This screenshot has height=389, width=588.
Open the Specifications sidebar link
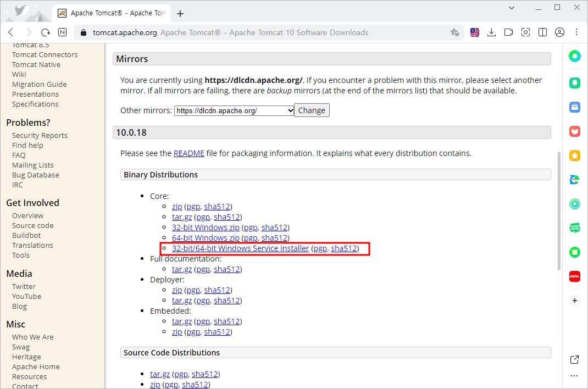coord(35,104)
